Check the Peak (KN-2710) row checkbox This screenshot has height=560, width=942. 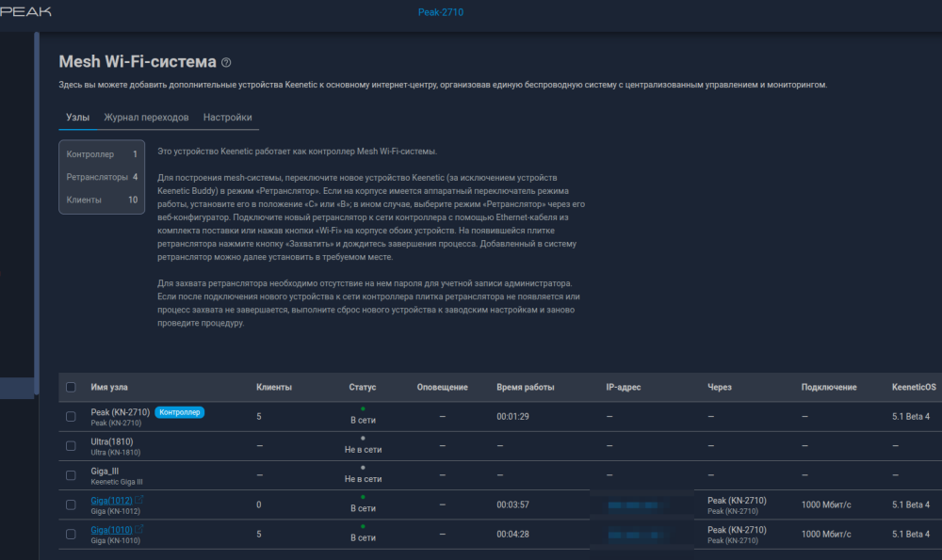pyautogui.click(x=71, y=417)
